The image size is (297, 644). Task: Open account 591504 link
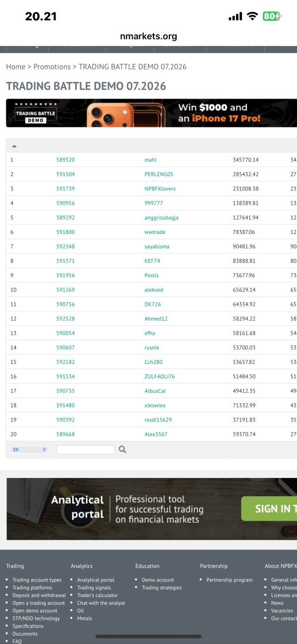click(x=65, y=174)
